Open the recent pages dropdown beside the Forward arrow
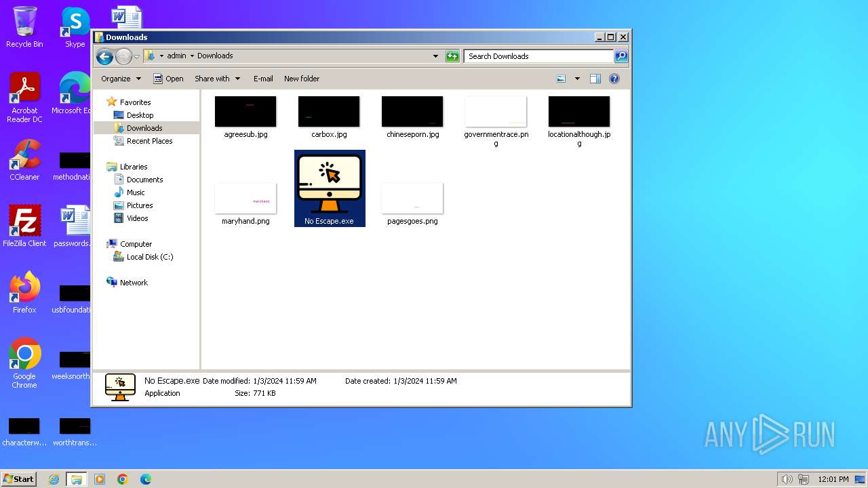Screen dimensions: 868x488 click(x=136, y=56)
